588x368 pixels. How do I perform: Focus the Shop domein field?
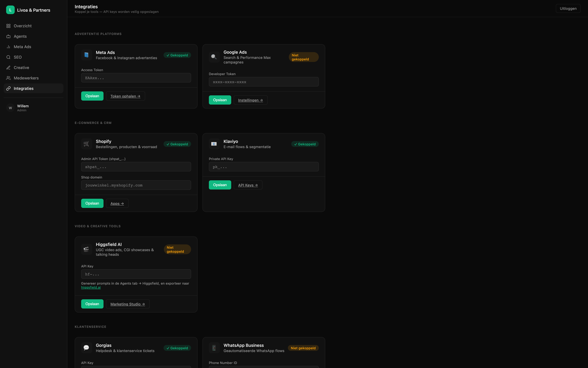pos(136,185)
